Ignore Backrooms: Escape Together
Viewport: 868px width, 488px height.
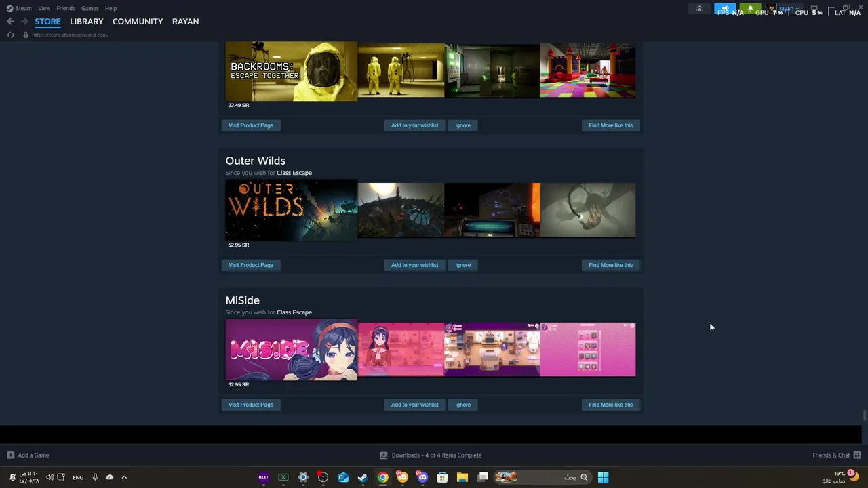462,125
